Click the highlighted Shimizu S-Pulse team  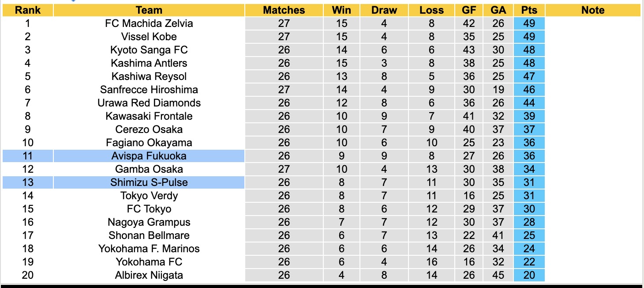click(149, 182)
